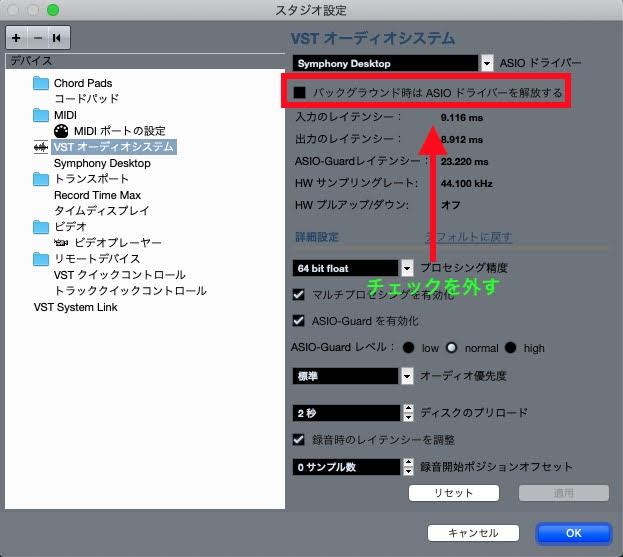Screen dimensions: 623x557
Task: Click the minus remove device button
Action: 38,38
